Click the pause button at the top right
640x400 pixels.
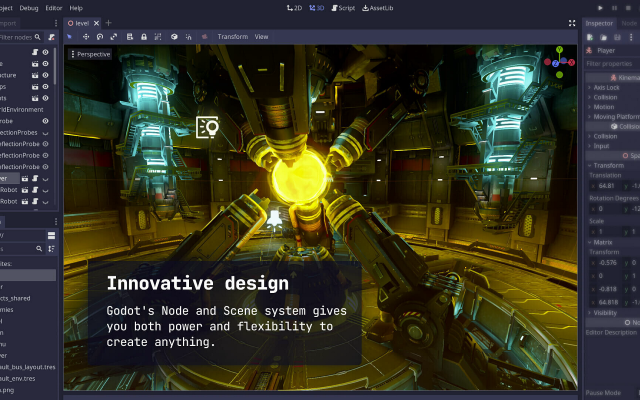614,8
